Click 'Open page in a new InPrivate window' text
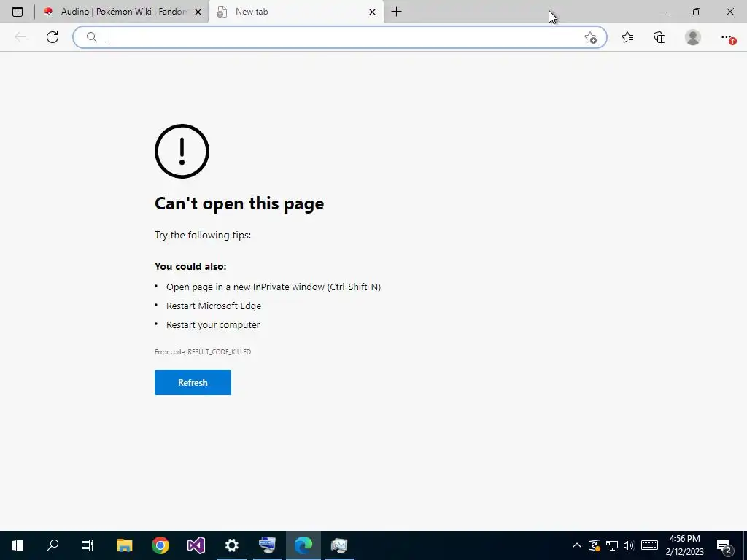This screenshot has width=747, height=560. [274, 287]
